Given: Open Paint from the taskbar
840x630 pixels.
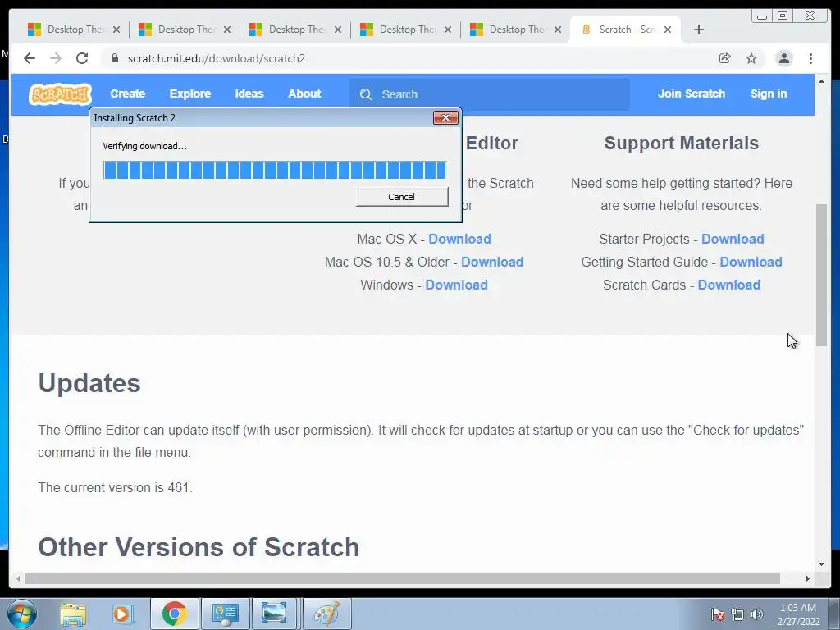Looking at the screenshot, I should [326, 614].
